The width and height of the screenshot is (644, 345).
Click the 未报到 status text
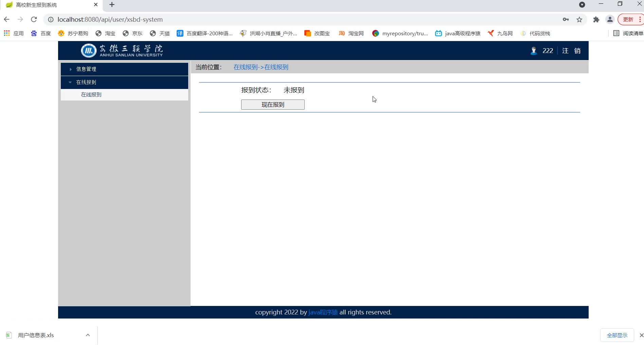click(294, 90)
